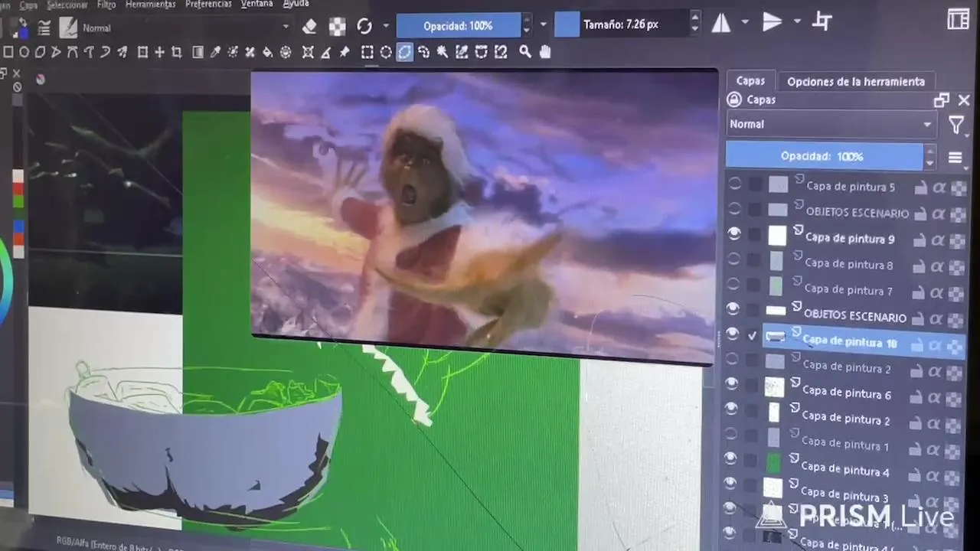
Task: Select the Measure tool
Action: (325, 52)
